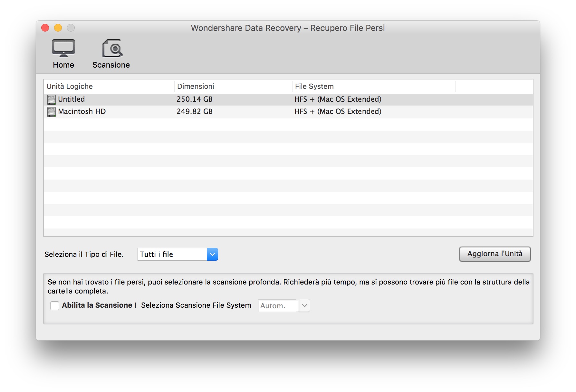The height and width of the screenshot is (392, 576).
Task: Sort by Unità Logiche column header
Action: tap(109, 86)
